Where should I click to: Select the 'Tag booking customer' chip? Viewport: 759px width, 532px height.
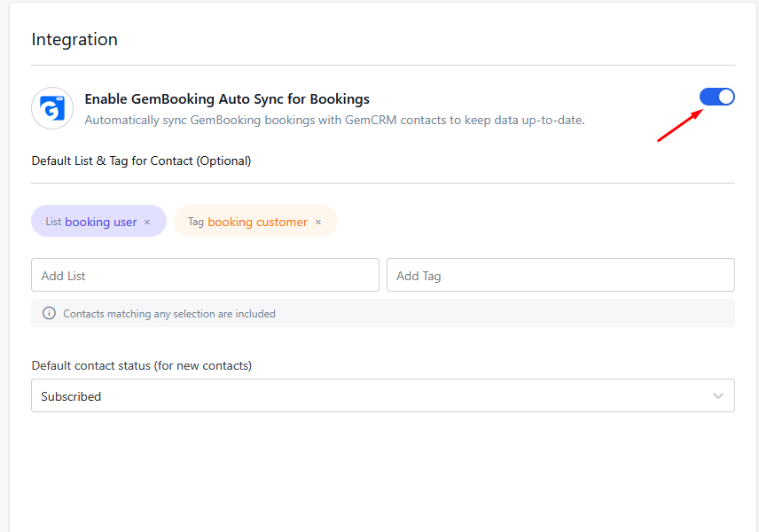tap(255, 221)
